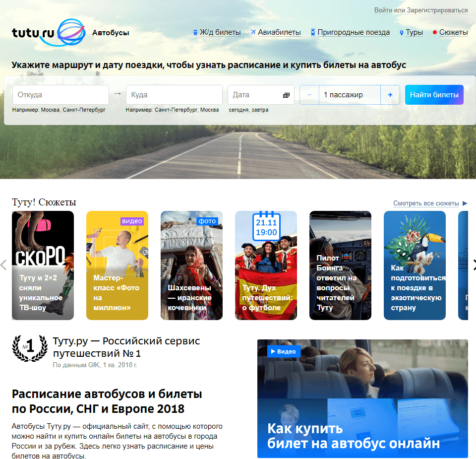This screenshot has height=459, width=476.
Task: Select Санкт-Петербург example under Откуда
Action: (84, 110)
